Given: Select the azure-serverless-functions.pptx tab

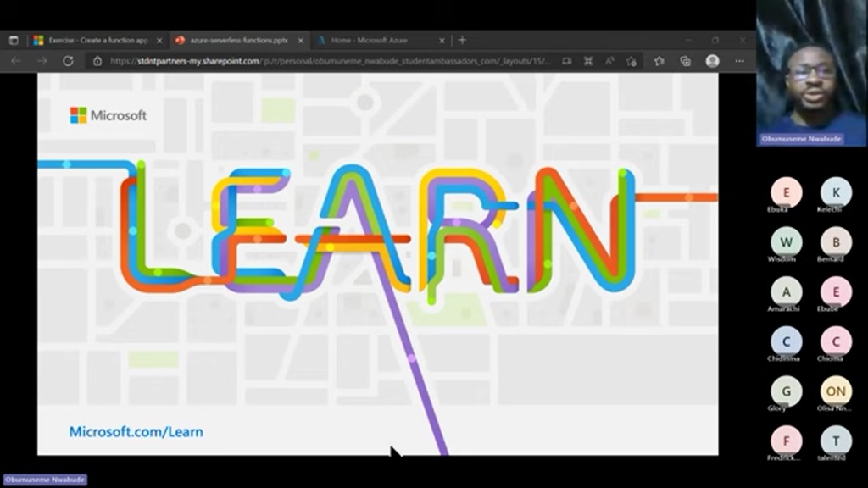Looking at the screenshot, I should pyautogui.click(x=240, y=41).
